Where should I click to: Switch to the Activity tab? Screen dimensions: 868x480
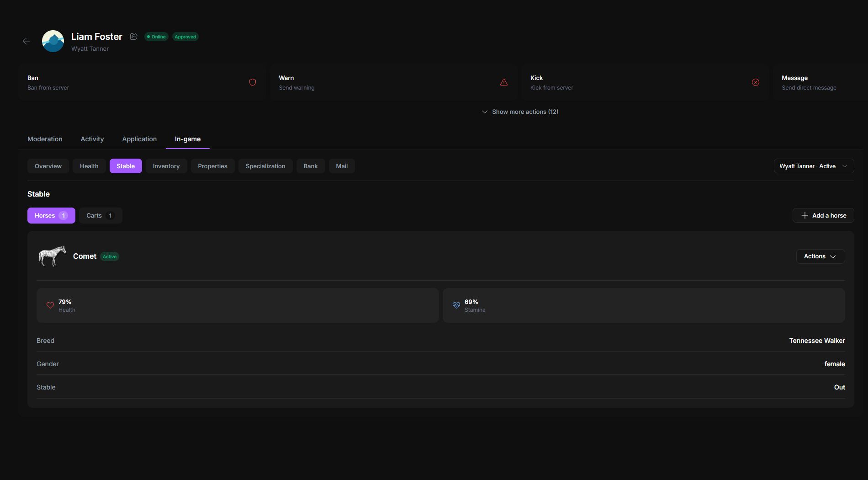(92, 139)
